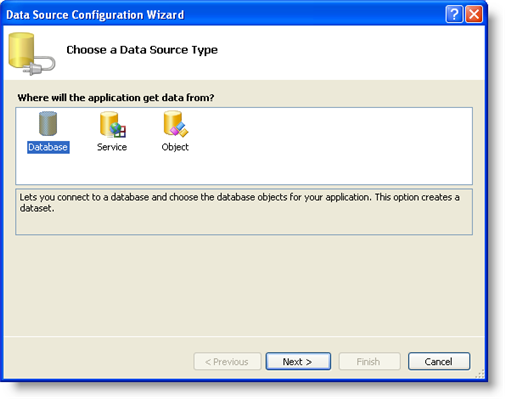Click the wizard header database plug icon
Screen dimensions: 505x399
pos(31,54)
